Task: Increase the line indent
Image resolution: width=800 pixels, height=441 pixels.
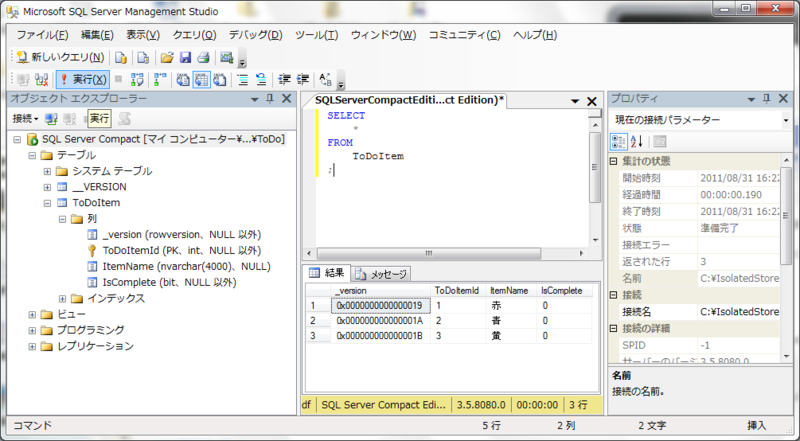Action: tap(303, 79)
